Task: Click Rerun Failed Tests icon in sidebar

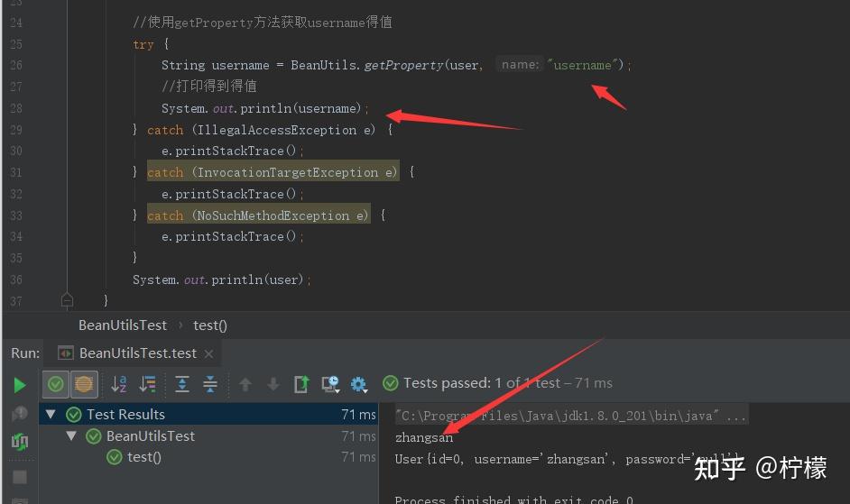Action: [20, 414]
